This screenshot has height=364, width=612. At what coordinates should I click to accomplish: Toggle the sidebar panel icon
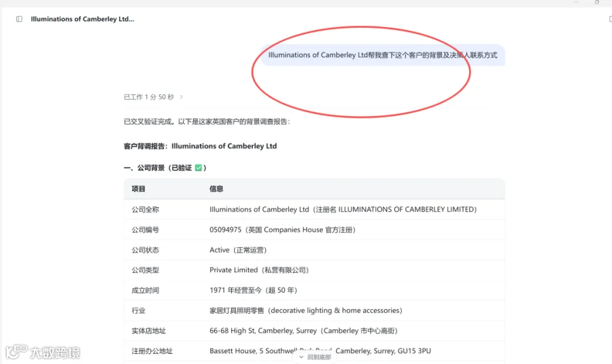(19, 19)
